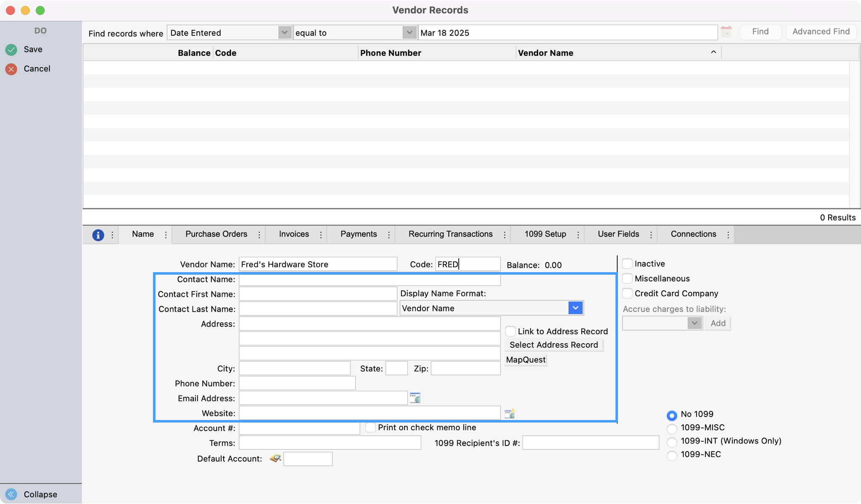The image size is (861, 504).
Task: Open the calendar date picker icon
Action: 726,32
